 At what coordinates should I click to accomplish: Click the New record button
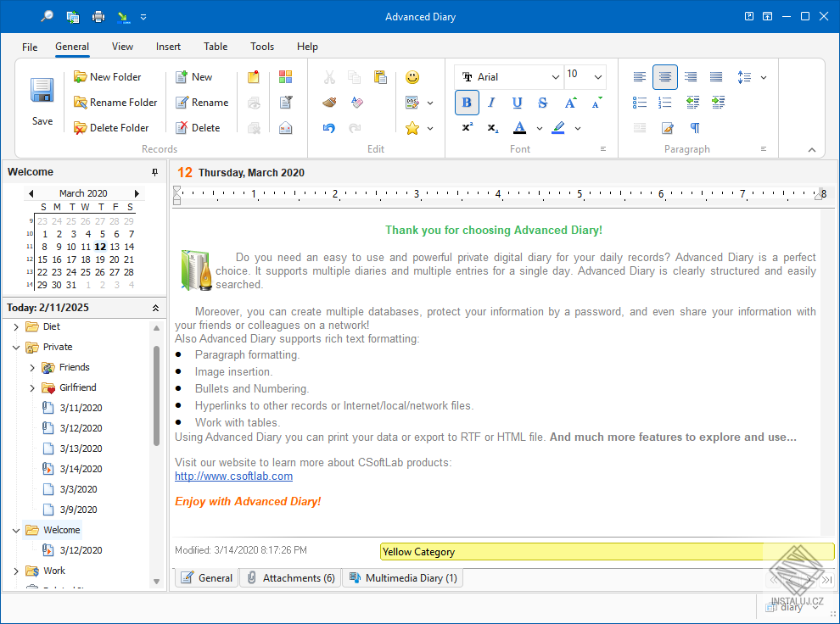click(194, 77)
